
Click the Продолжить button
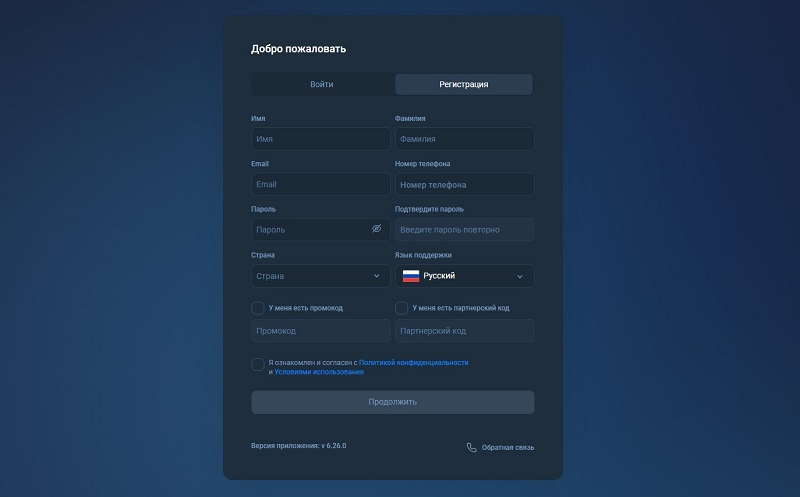(x=393, y=402)
